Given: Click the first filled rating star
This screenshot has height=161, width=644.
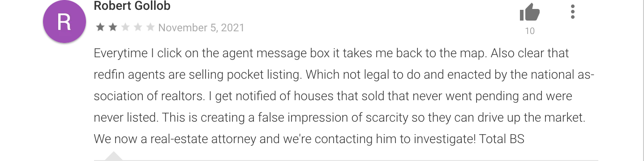Looking at the screenshot, I should click(x=100, y=28).
